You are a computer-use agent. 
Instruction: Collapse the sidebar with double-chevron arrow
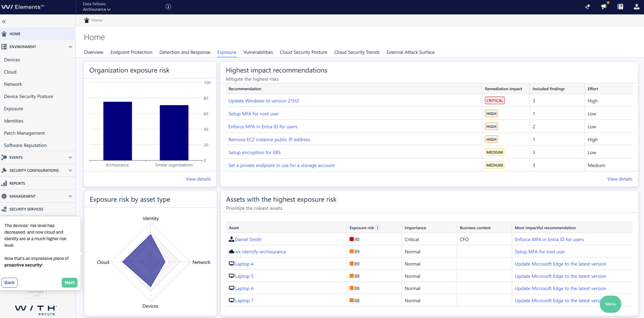[x=4, y=21]
